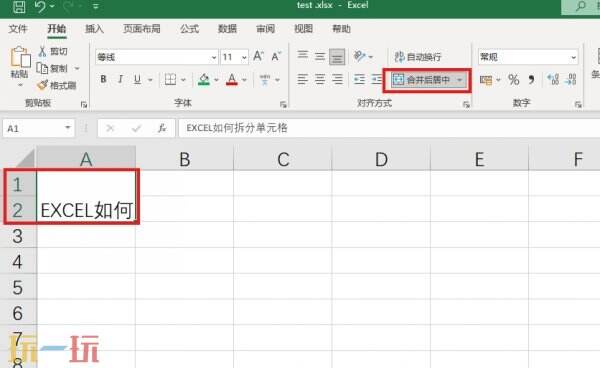Viewport: 600px width, 368px height.
Task: Toggle Italic formatting
Action: point(120,79)
